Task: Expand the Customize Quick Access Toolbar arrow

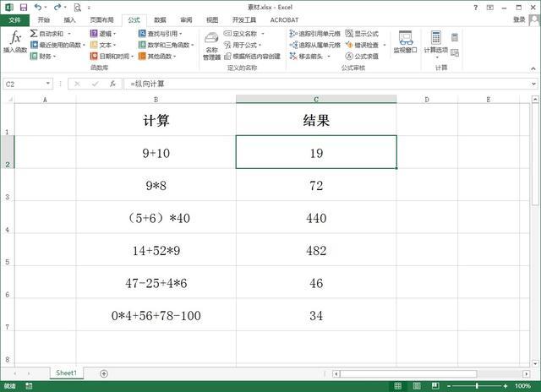Action: coord(89,8)
